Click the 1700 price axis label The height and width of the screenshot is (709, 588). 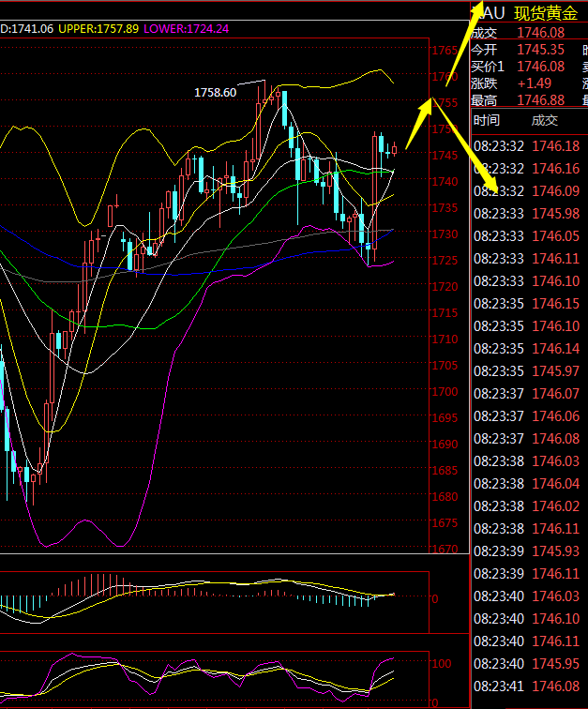click(445, 391)
